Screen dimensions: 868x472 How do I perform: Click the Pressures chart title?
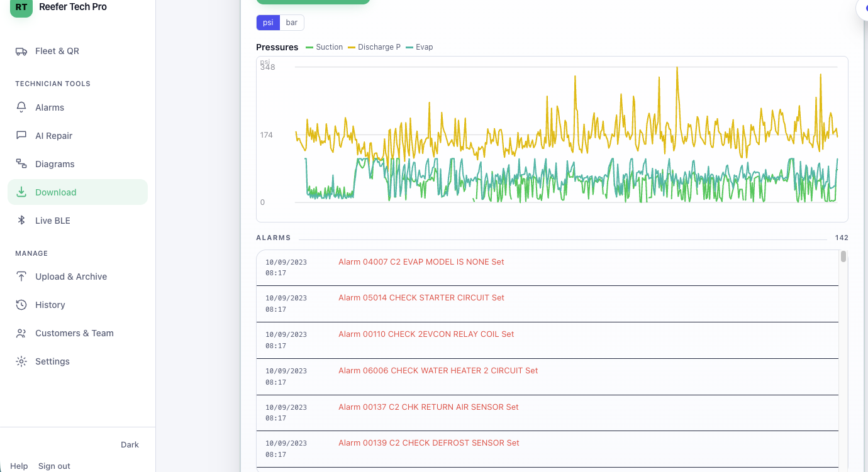[x=277, y=47]
